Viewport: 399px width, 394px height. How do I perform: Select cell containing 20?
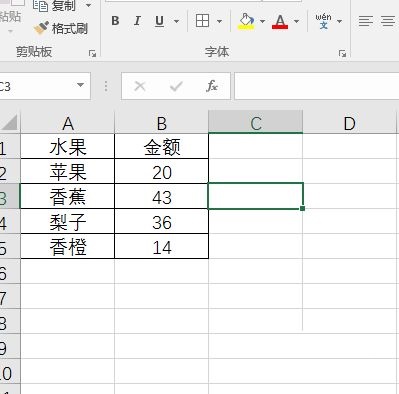(x=162, y=171)
